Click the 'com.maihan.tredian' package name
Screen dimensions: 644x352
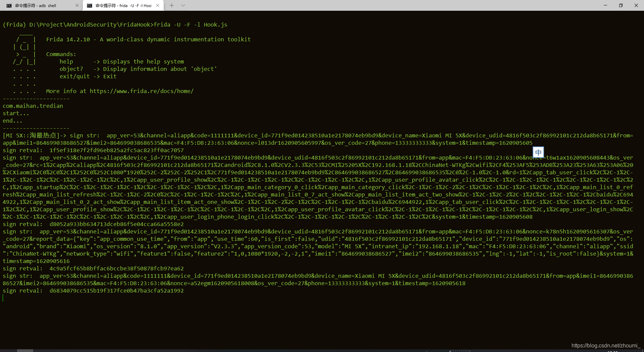coord(33,106)
